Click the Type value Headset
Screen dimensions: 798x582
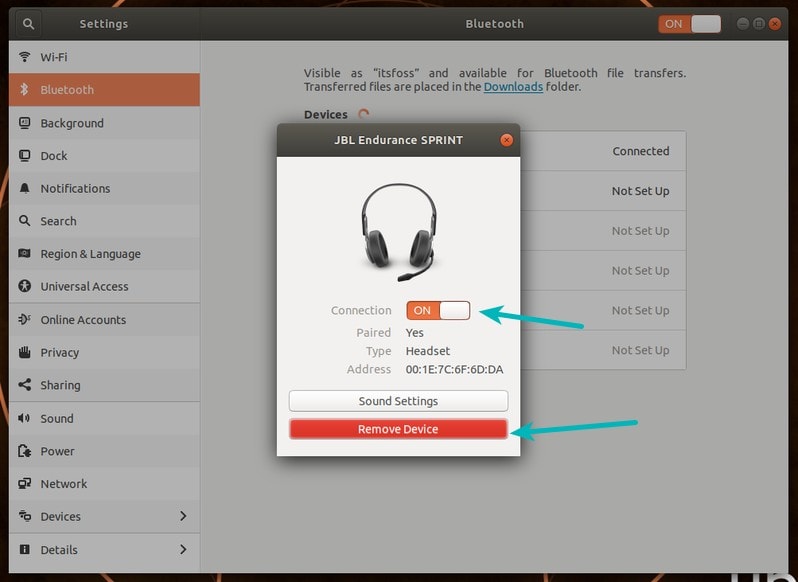pyautogui.click(x=428, y=351)
